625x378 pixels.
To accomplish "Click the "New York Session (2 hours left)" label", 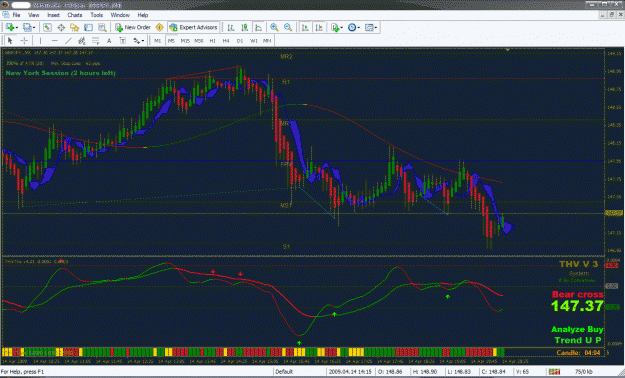I will (61, 73).
